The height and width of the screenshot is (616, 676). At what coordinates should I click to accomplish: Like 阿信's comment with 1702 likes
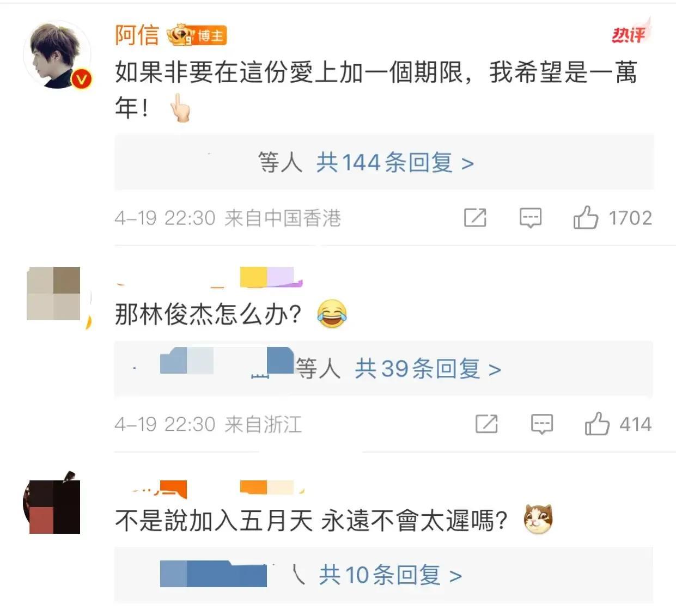586,218
